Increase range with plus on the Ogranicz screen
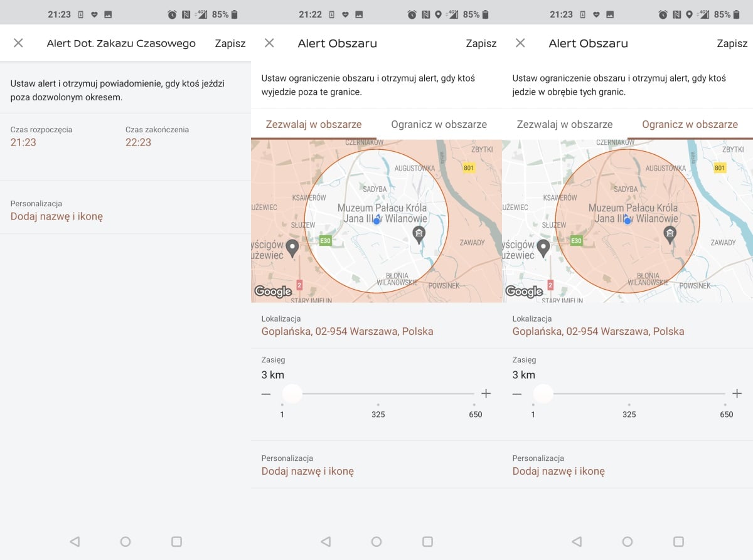The width and height of the screenshot is (753, 560). coord(737,394)
